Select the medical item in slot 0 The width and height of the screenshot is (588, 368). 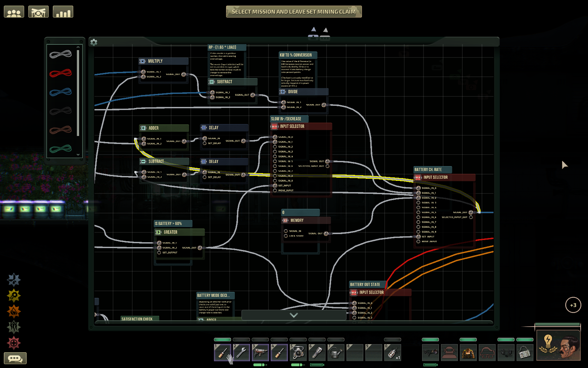[x=393, y=352]
